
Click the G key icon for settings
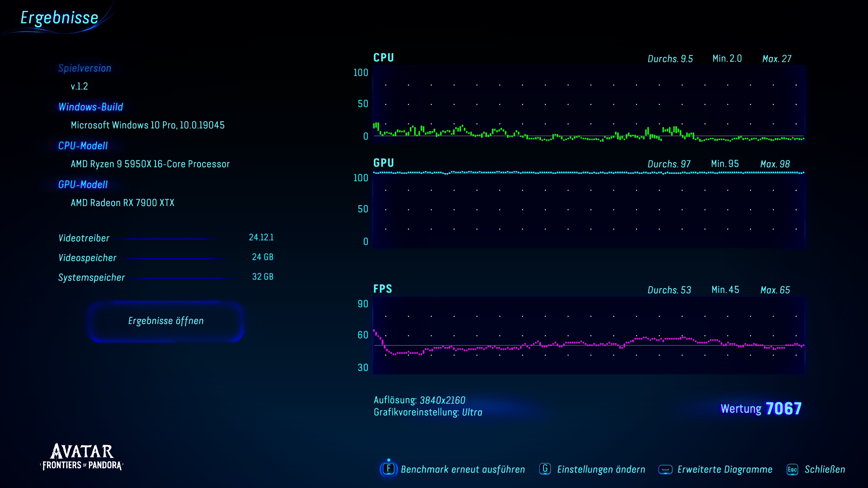click(x=545, y=469)
